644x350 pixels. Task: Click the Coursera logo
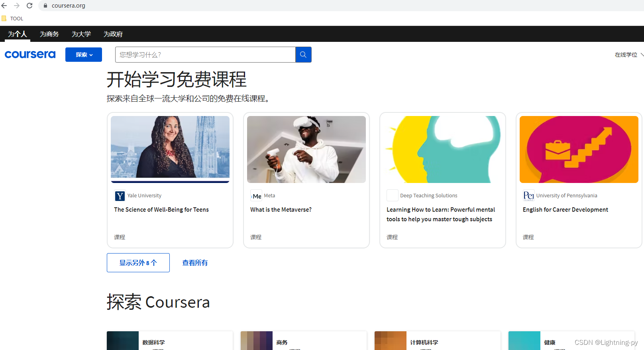(x=30, y=54)
